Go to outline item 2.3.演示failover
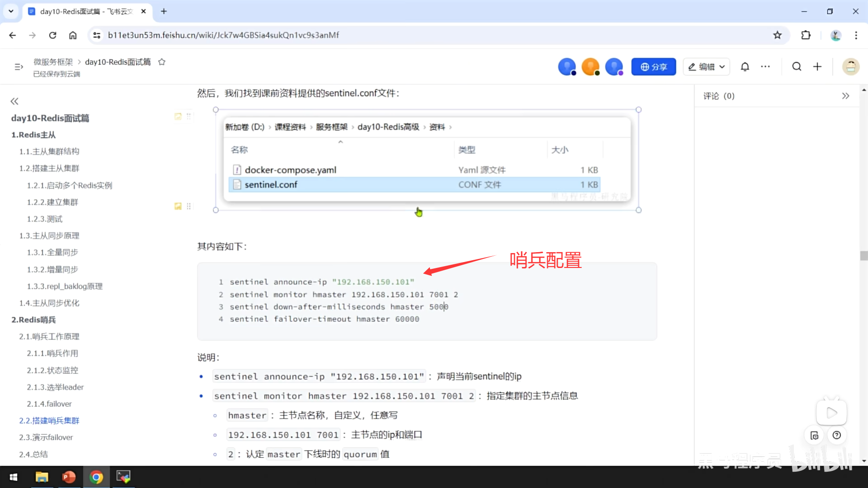 pyautogui.click(x=46, y=437)
